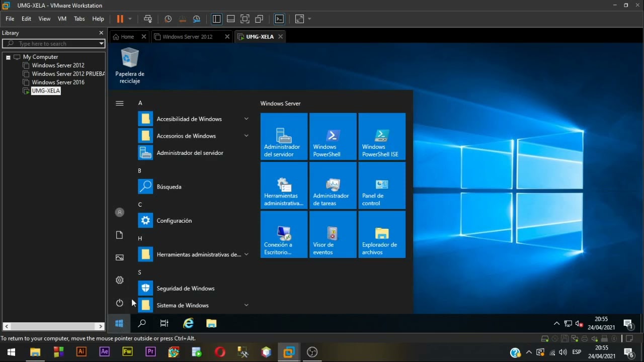
Task: Open Administrador del servidor from app list
Action: click(x=193, y=153)
